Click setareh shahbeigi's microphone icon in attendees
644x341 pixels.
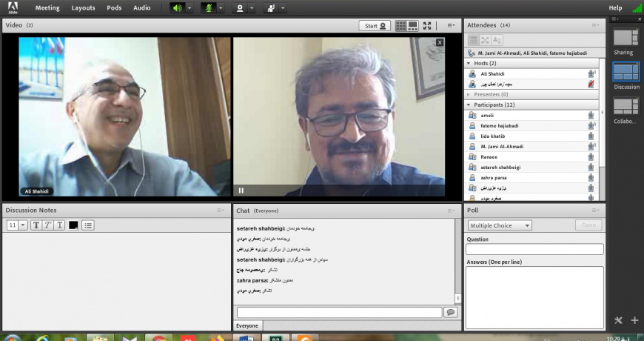pyautogui.click(x=591, y=168)
